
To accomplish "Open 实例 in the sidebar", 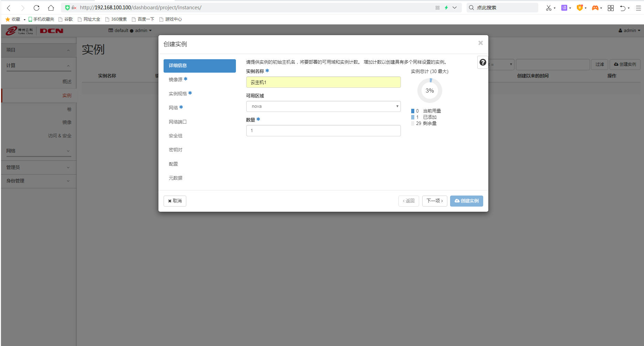I will tap(67, 95).
